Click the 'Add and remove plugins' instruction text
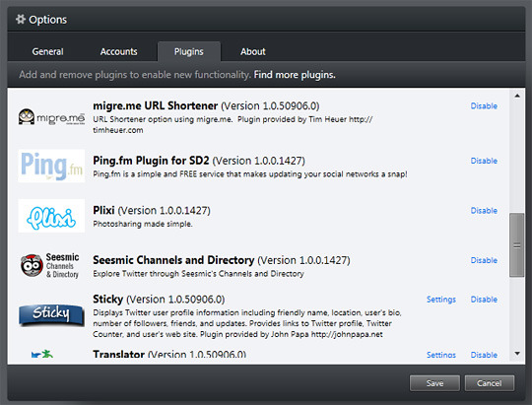 [135, 75]
